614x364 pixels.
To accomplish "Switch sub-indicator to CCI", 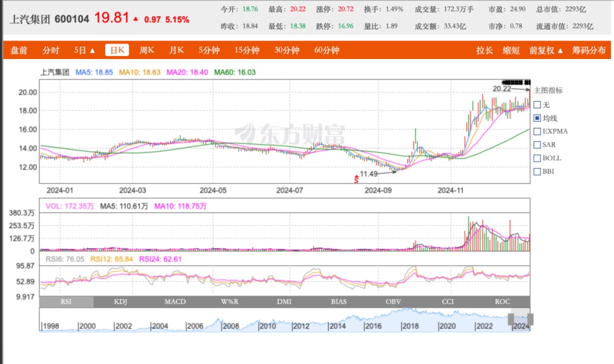I will pyautogui.click(x=447, y=302).
